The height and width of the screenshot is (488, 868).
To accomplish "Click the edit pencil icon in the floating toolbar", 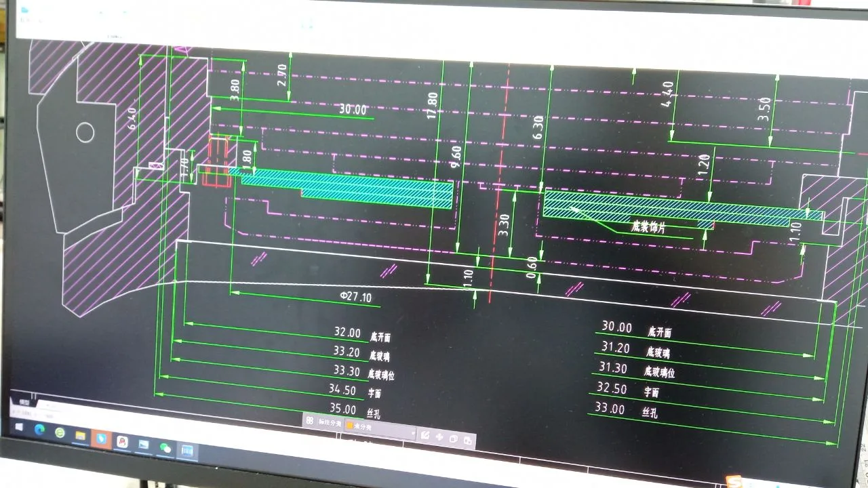I will tap(425, 435).
